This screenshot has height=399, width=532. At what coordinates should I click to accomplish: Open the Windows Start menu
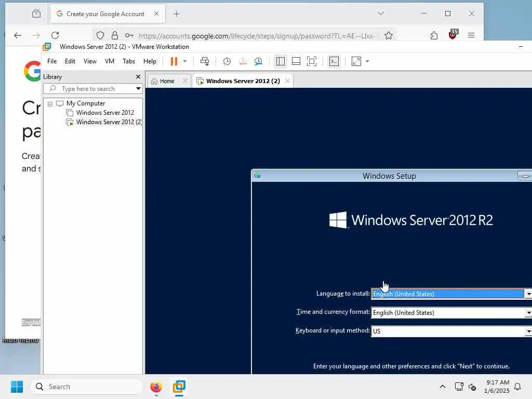[x=17, y=387]
